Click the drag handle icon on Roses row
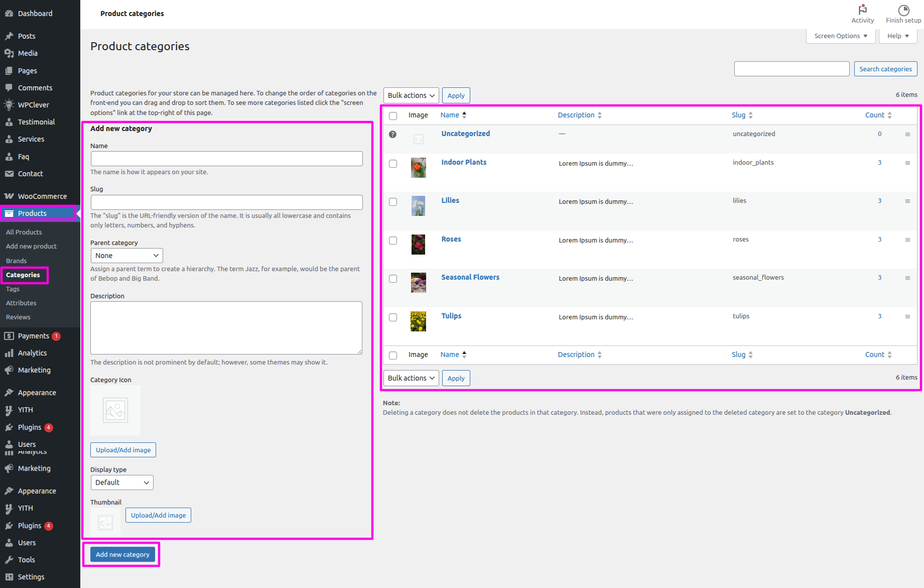Image resolution: width=924 pixels, height=588 pixels. pos(907,240)
